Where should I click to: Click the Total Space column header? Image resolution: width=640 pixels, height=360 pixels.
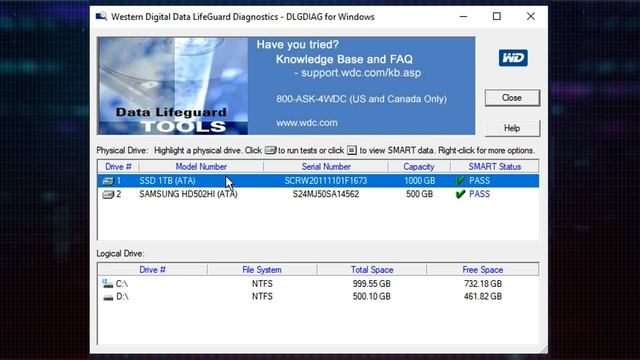(372, 270)
